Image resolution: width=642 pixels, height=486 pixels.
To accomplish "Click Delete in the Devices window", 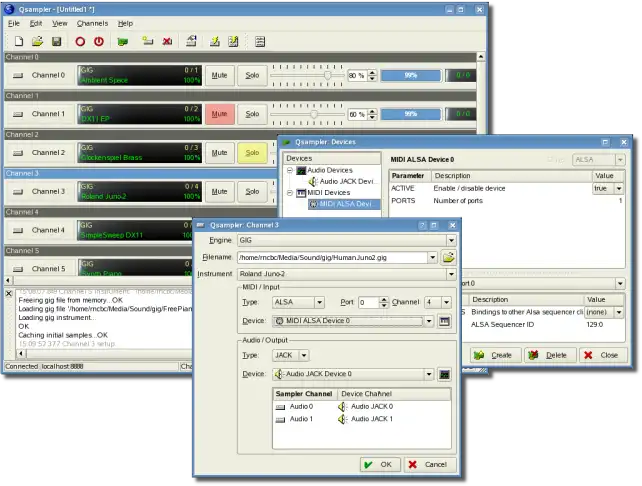I will pos(550,355).
